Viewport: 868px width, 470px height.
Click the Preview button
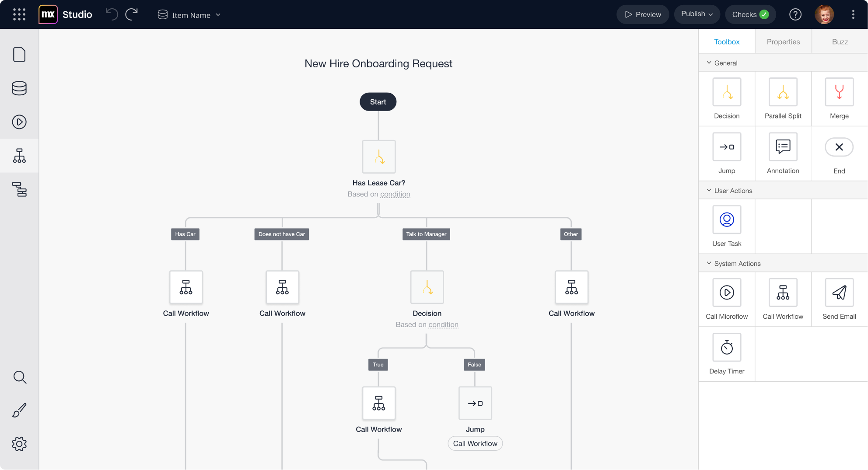pos(643,14)
